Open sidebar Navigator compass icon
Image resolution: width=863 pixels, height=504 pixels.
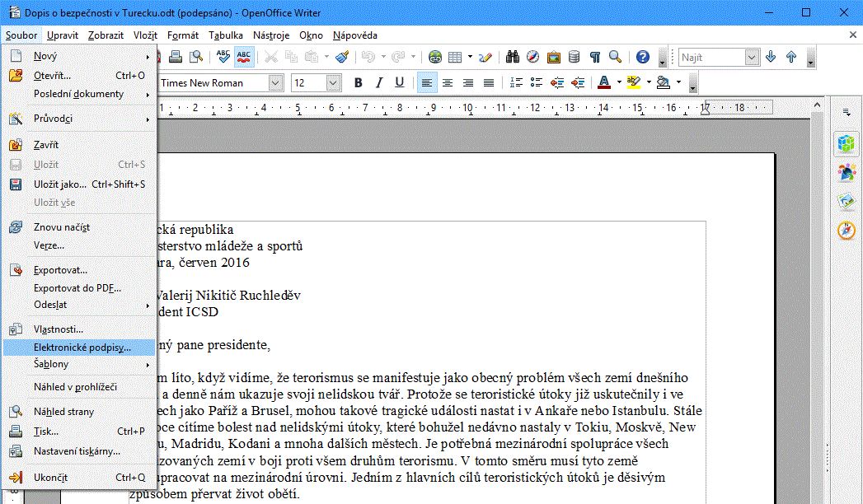click(x=847, y=230)
